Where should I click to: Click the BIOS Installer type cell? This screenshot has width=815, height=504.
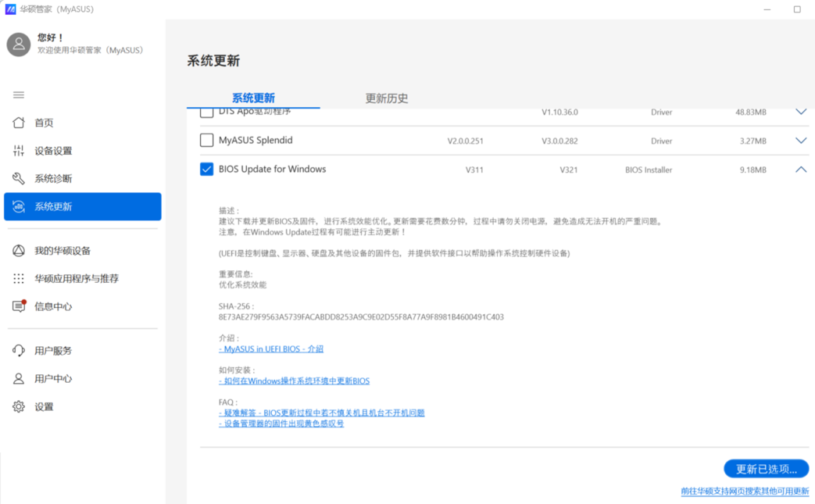tap(649, 170)
